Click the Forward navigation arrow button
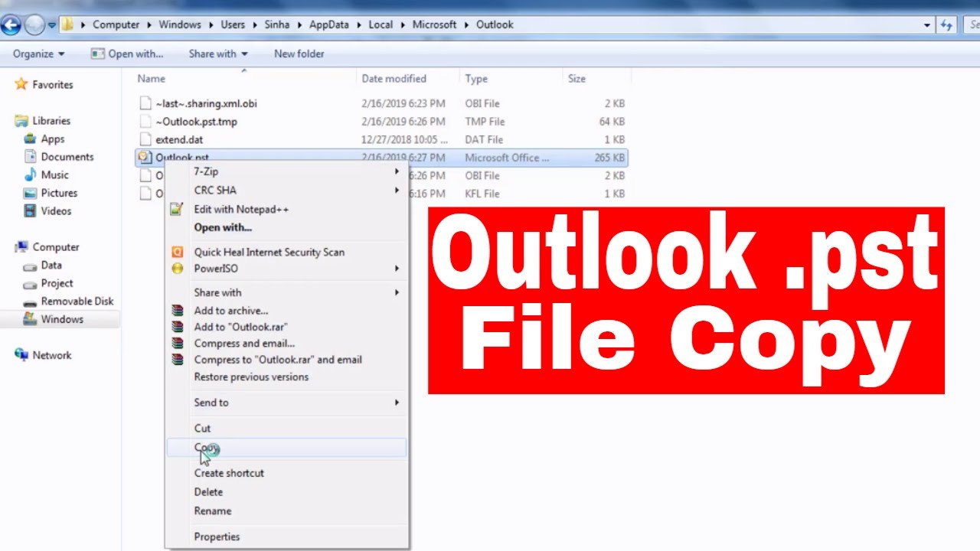 (x=34, y=25)
